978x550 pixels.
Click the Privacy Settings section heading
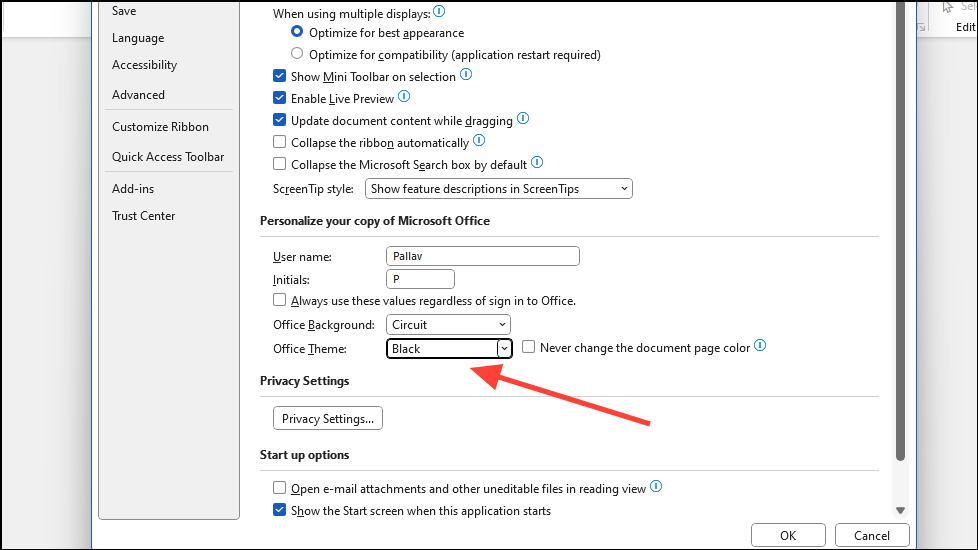[304, 381]
